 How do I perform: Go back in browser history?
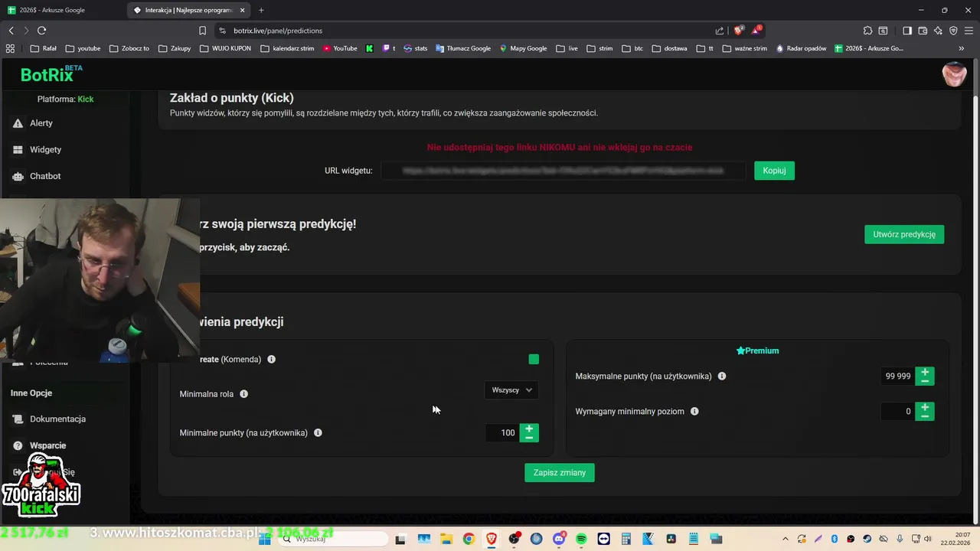[x=11, y=31]
